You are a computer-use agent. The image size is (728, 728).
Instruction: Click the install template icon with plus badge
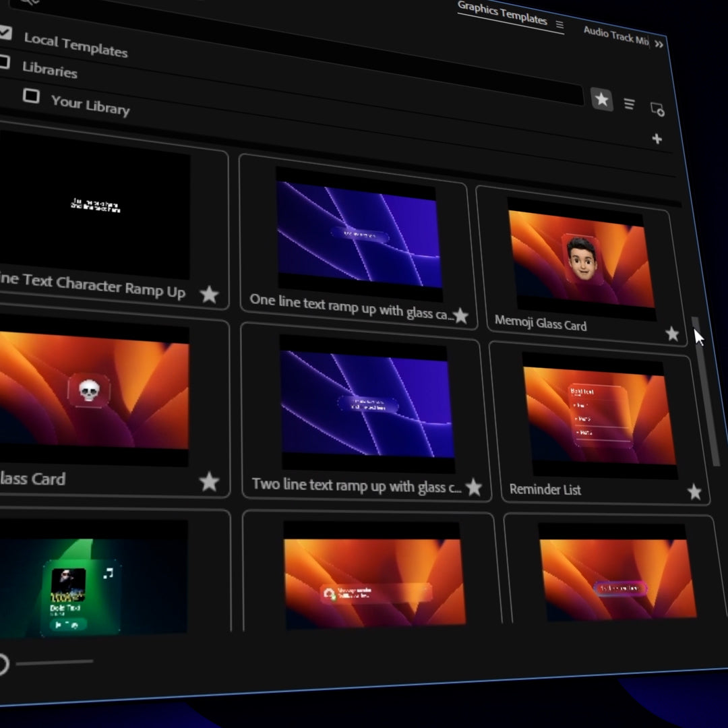click(657, 110)
